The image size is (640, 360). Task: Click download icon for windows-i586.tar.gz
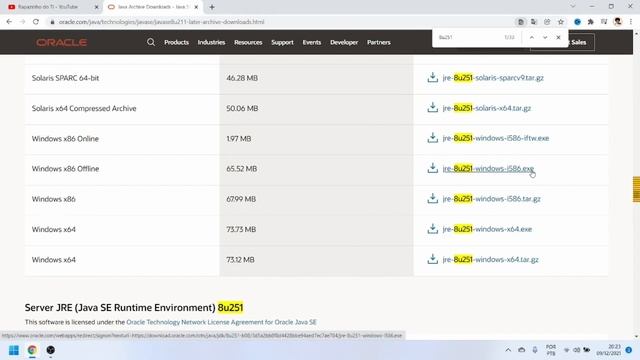tap(433, 198)
